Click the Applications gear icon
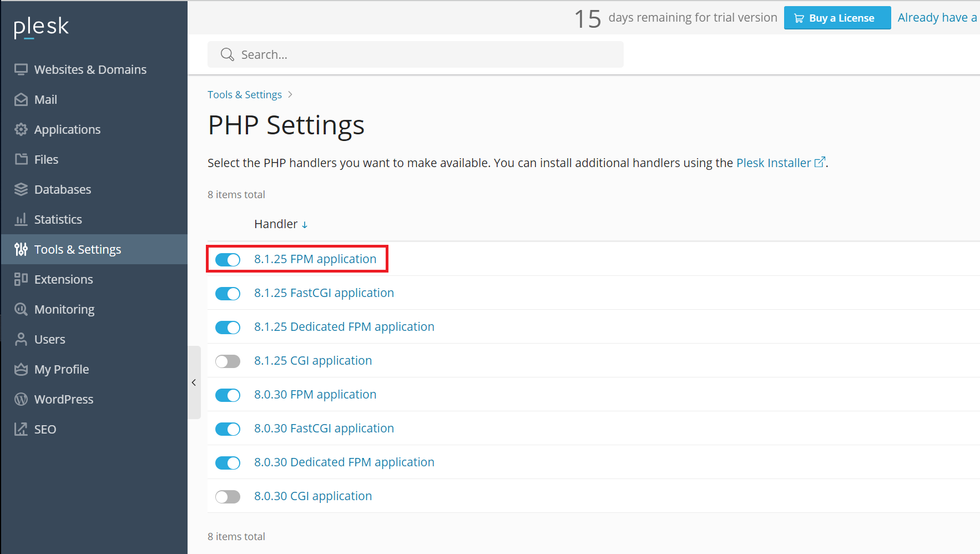980x554 pixels. (21, 129)
